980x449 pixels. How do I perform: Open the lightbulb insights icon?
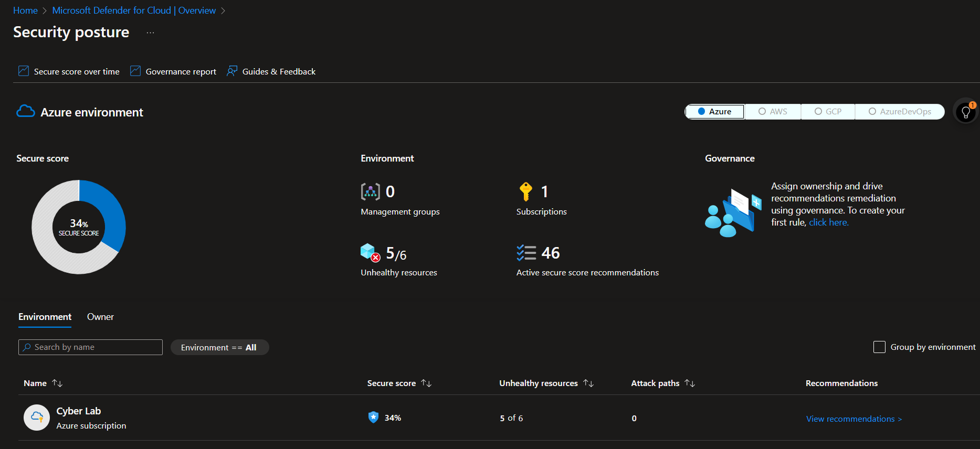tap(965, 111)
